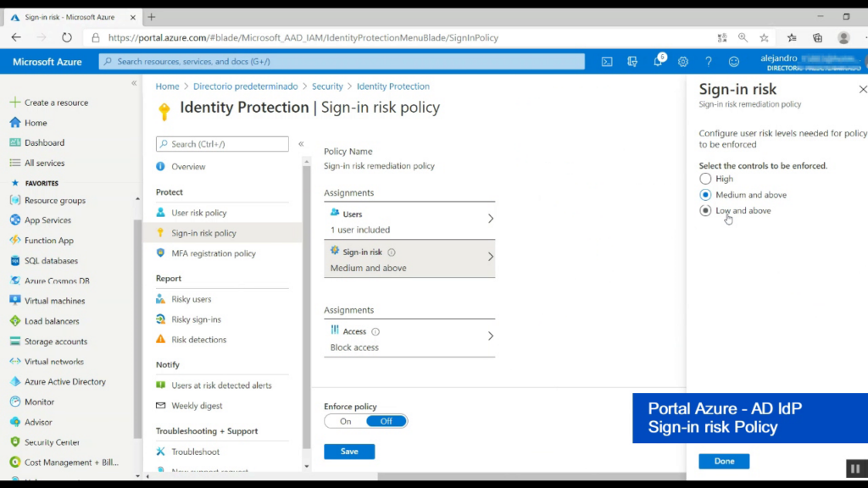The height and width of the screenshot is (488, 868).
Task: Set Enforce policy to Off
Action: pos(387,422)
